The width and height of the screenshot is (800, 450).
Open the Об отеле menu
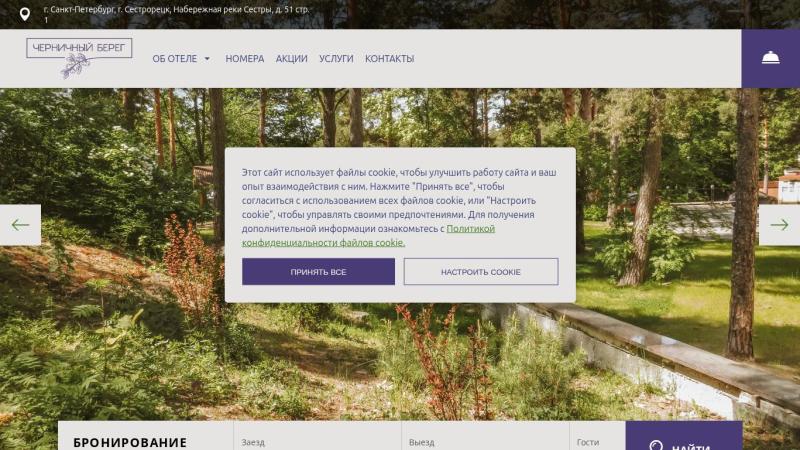point(174,59)
